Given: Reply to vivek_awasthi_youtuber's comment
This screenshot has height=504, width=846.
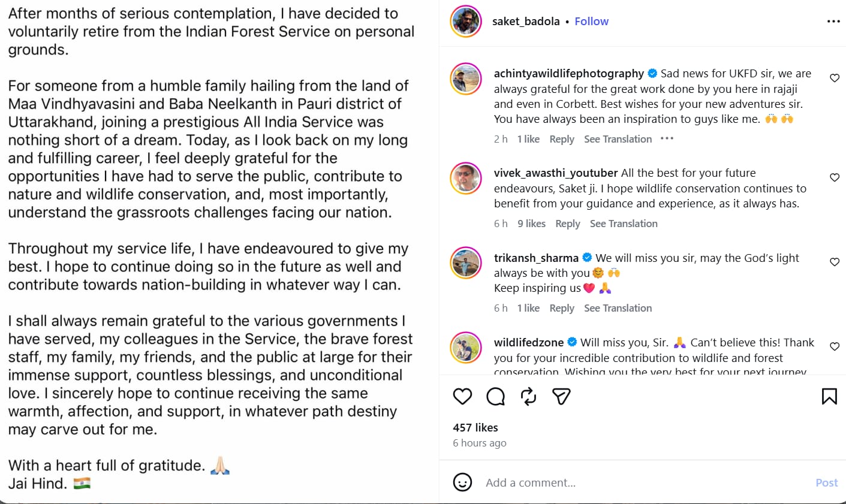Looking at the screenshot, I should 567,224.
